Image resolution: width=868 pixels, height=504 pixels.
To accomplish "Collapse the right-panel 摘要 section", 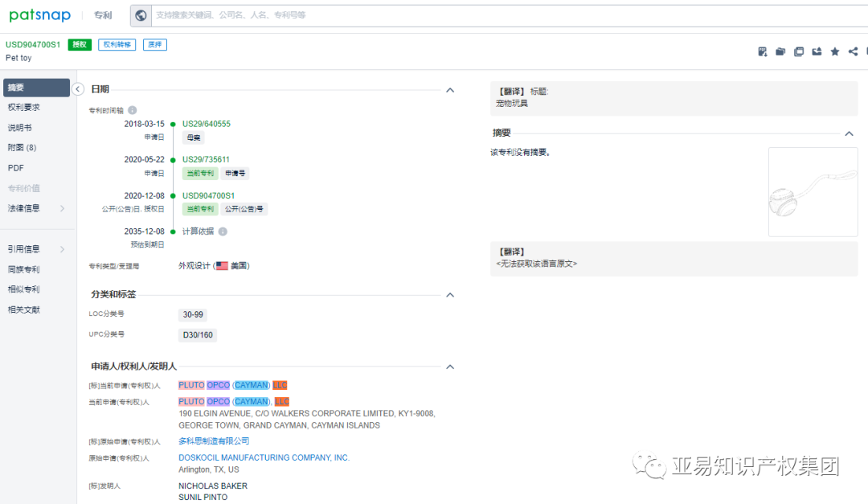I will pos(850,133).
